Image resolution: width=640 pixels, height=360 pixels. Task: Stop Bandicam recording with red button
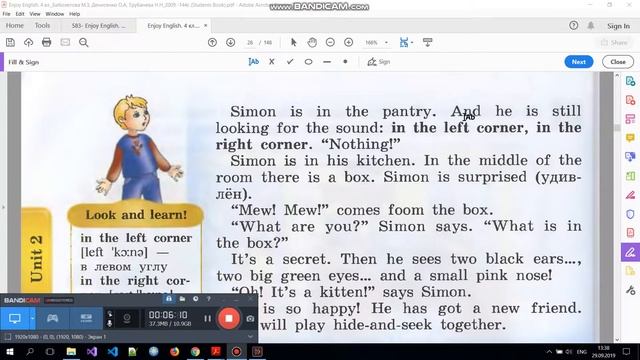pyautogui.click(x=229, y=318)
